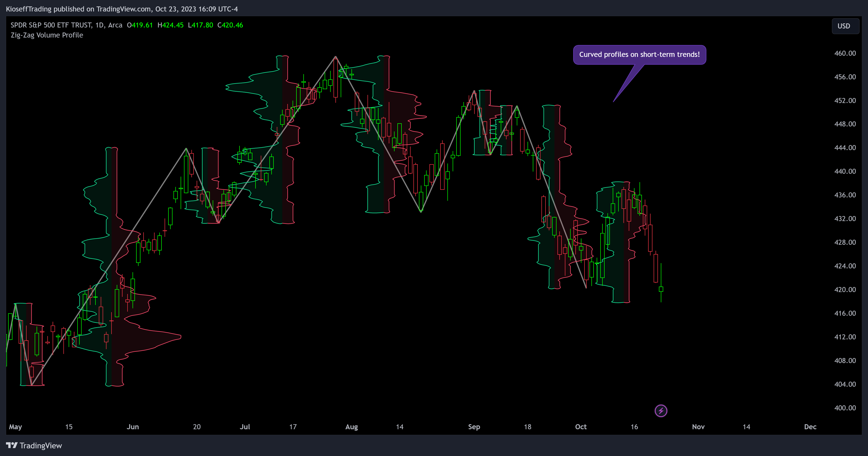Click the high value H424.45
This screenshot has height=456, width=868.
(x=171, y=25)
